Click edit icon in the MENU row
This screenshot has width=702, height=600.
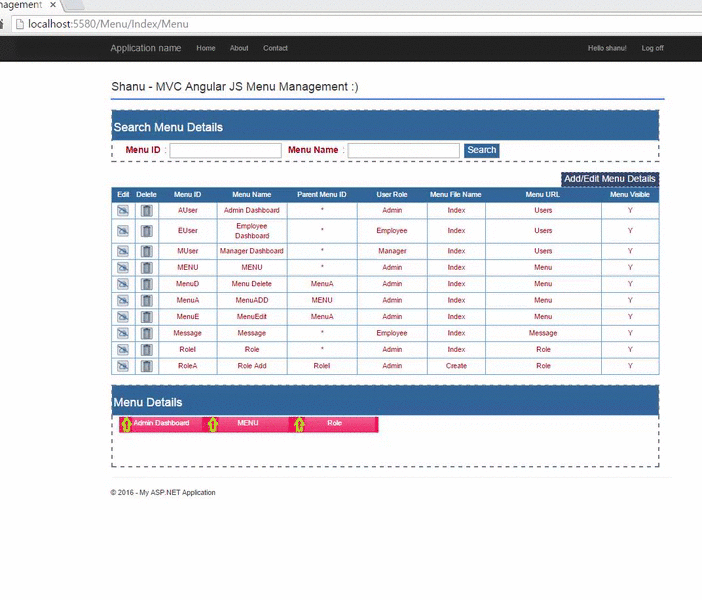pyautogui.click(x=123, y=268)
